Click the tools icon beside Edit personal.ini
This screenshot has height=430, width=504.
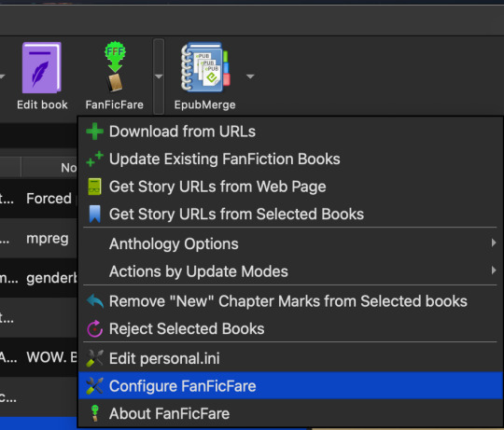(95, 358)
